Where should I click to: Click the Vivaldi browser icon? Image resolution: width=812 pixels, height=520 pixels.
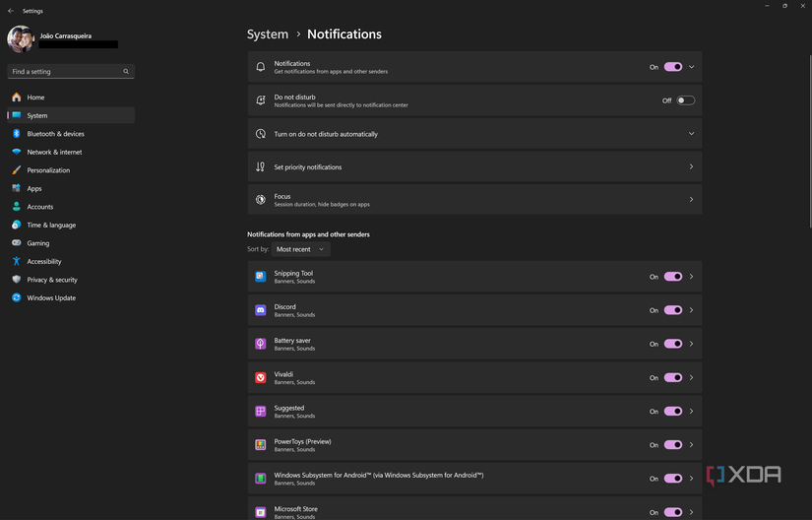[x=261, y=377]
